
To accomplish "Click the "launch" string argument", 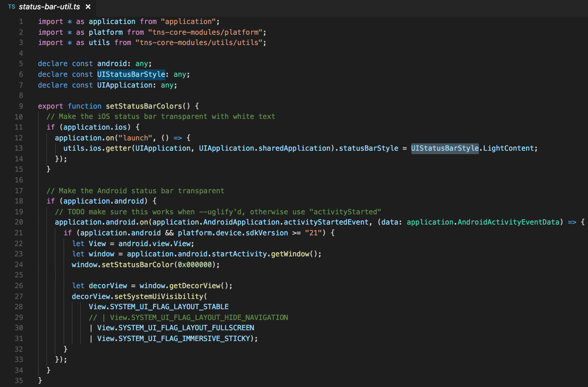I will point(135,138).
